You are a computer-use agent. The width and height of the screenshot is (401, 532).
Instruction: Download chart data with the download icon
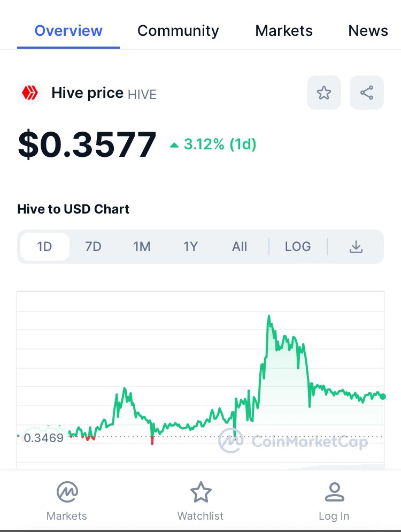coord(356,247)
